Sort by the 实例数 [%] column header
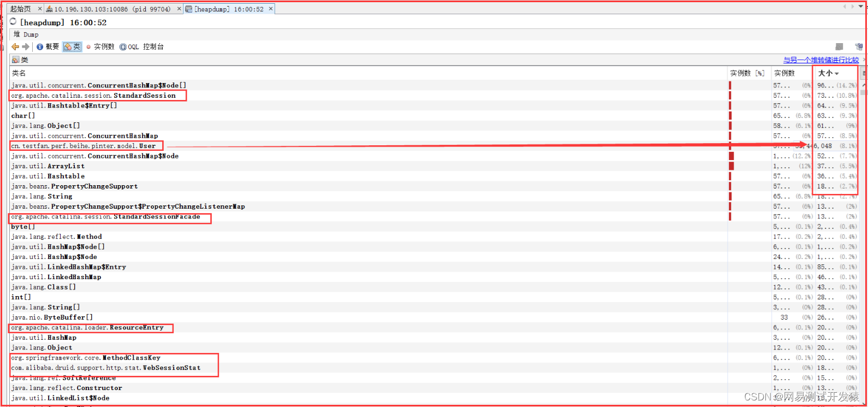868x407 pixels. click(x=749, y=73)
